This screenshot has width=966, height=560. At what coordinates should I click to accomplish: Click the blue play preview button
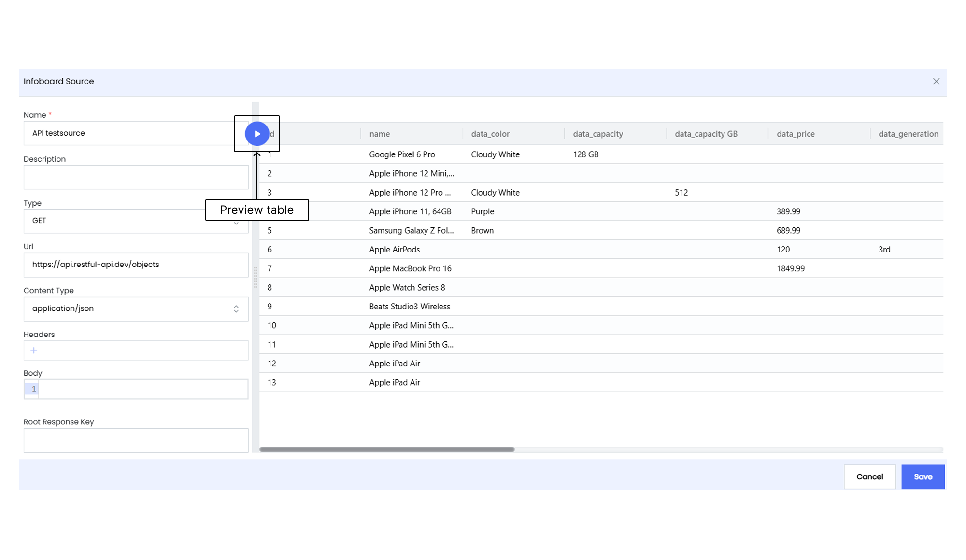257,134
